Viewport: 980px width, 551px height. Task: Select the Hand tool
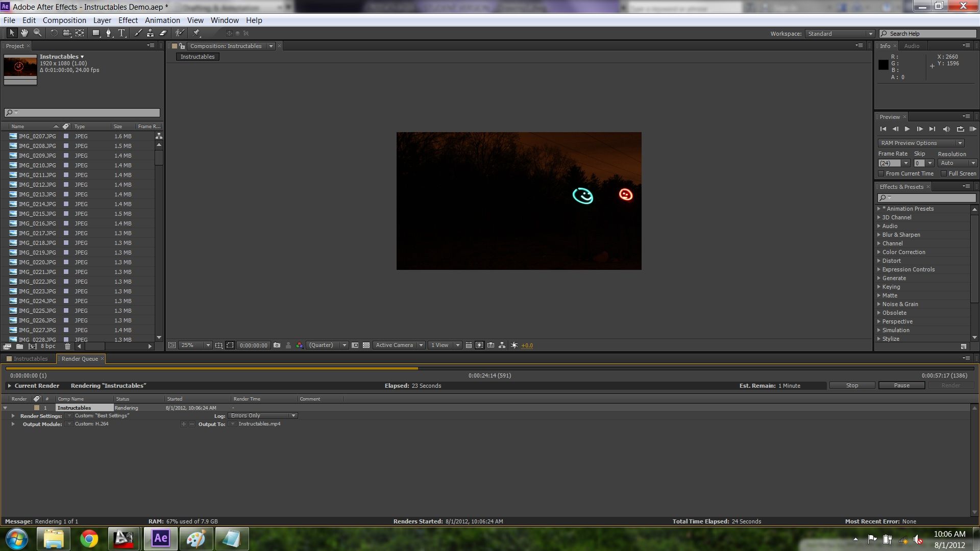[x=24, y=33]
